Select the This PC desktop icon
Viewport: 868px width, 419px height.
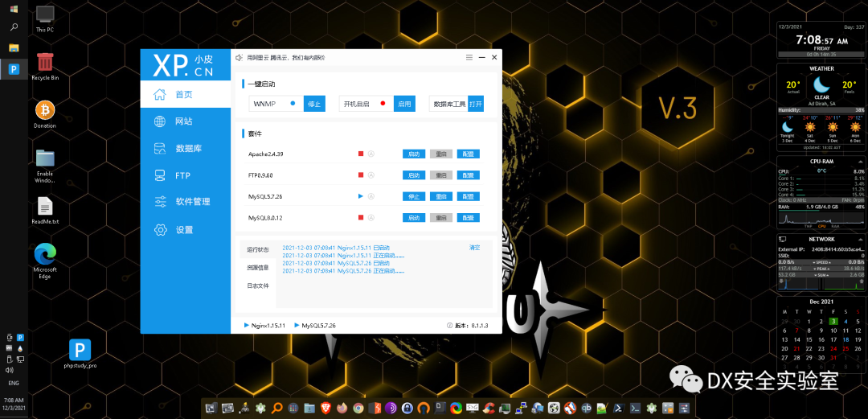pos(45,18)
